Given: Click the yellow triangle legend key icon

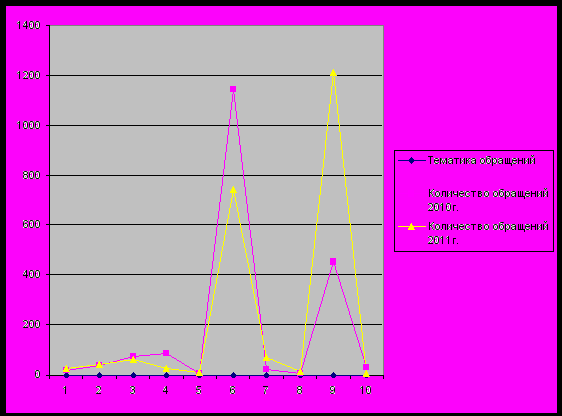Looking at the screenshot, I should [x=411, y=227].
